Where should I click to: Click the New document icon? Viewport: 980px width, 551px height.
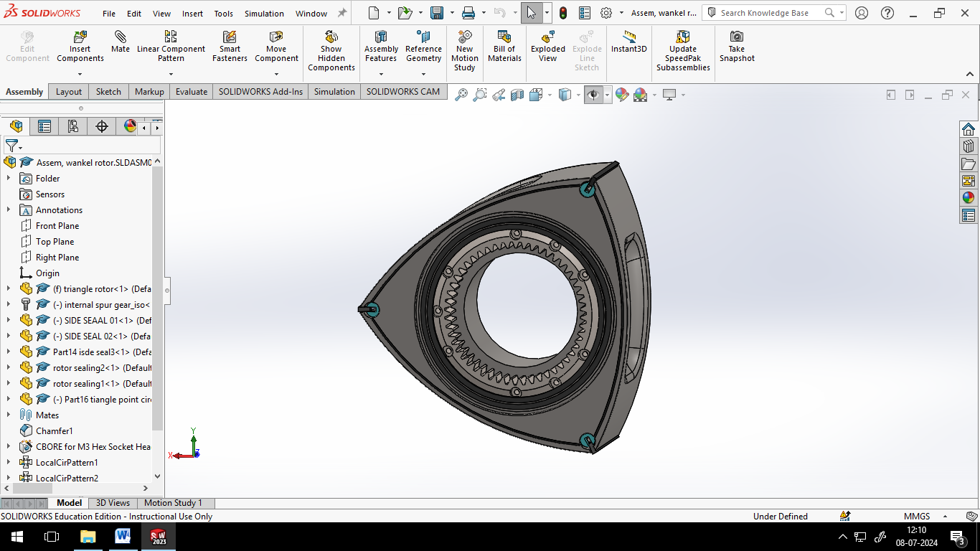coord(374,13)
